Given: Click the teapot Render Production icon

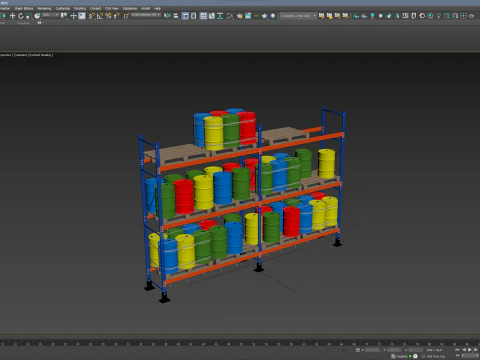Looking at the screenshot, I should (x=265, y=16).
